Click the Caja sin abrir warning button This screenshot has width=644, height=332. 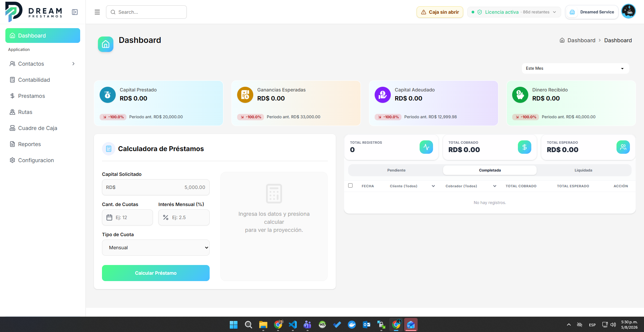click(x=440, y=12)
